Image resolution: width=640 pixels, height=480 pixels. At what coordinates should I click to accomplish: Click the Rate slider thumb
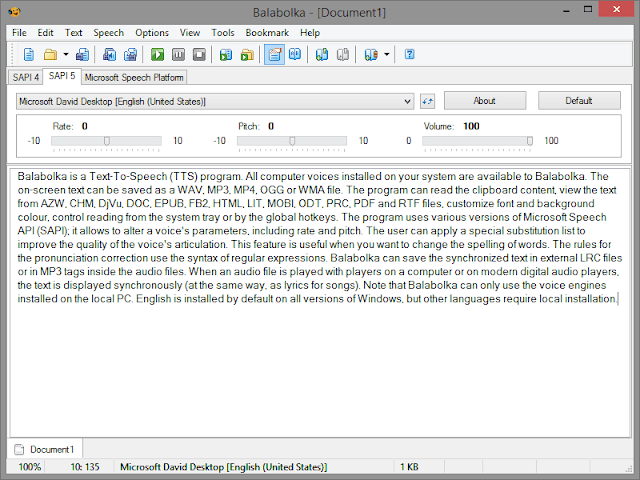coord(107,141)
